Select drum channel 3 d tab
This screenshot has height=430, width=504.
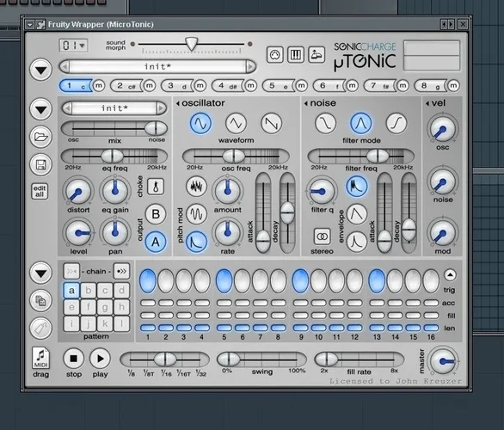coord(177,86)
